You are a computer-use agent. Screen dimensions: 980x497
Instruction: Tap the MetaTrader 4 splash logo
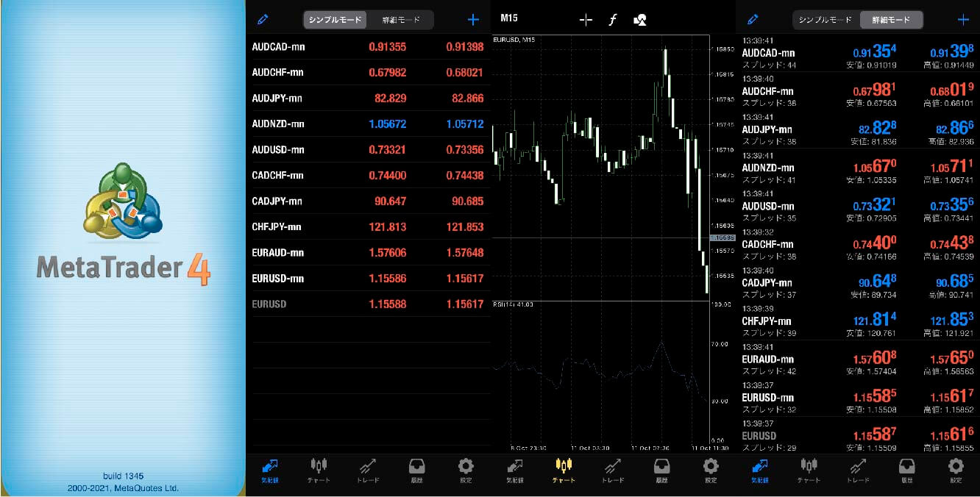(x=123, y=224)
